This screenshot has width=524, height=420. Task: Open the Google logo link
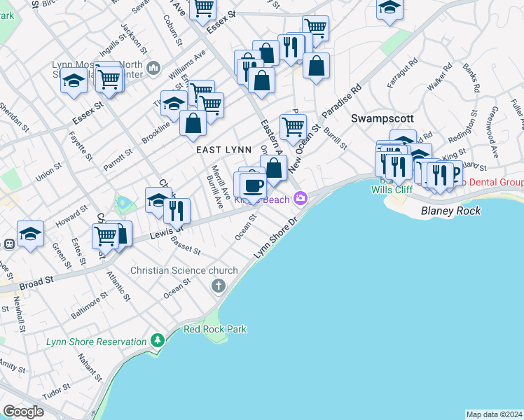click(x=23, y=411)
